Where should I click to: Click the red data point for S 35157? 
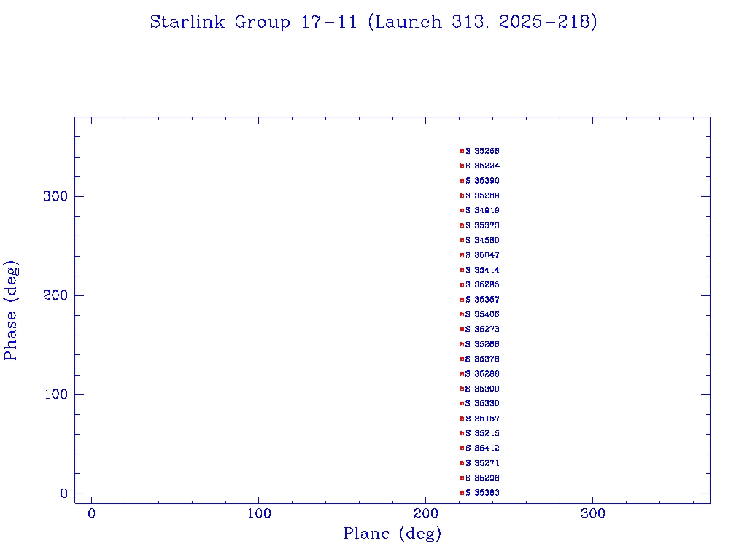pyautogui.click(x=462, y=419)
